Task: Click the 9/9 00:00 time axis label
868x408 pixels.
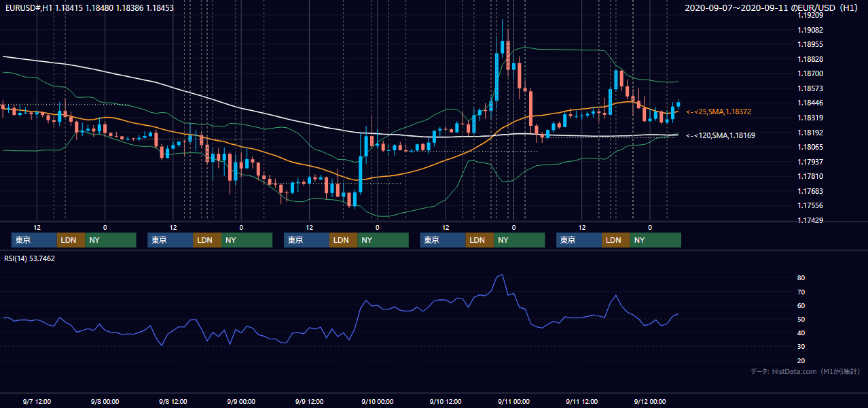Action: [x=241, y=401]
